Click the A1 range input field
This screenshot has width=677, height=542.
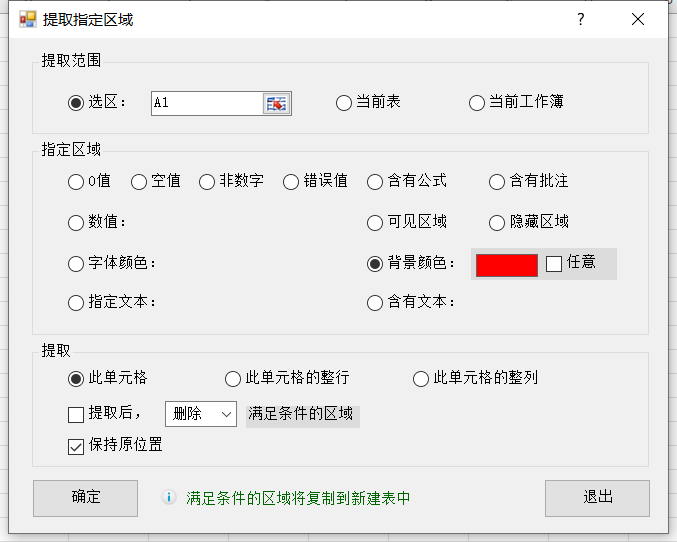[206, 103]
